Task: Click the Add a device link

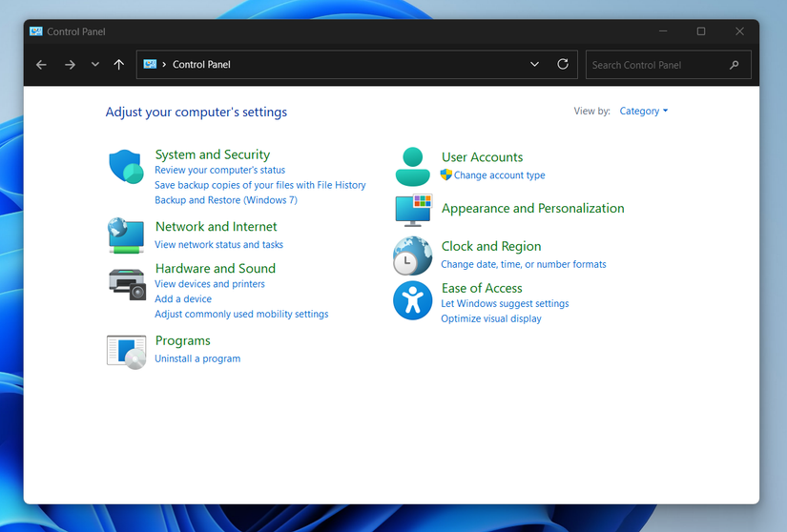Action: [x=183, y=298]
